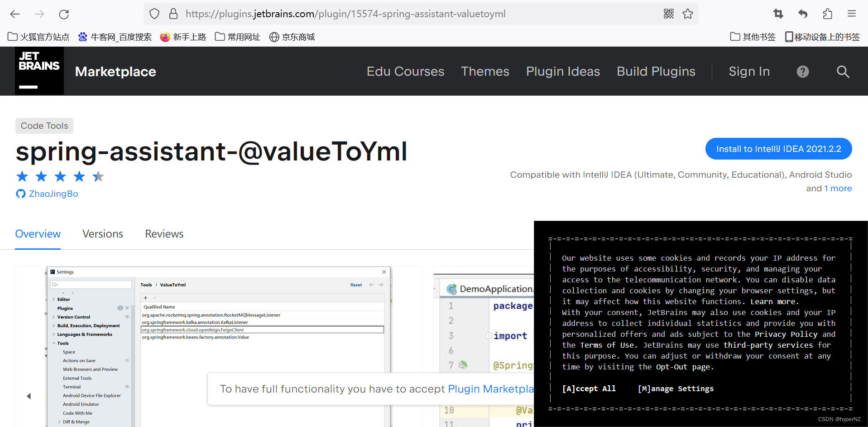This screenshot has width=868, height=427.
Task: Bookmark page with the star icon
Action: tap(688, 14)
